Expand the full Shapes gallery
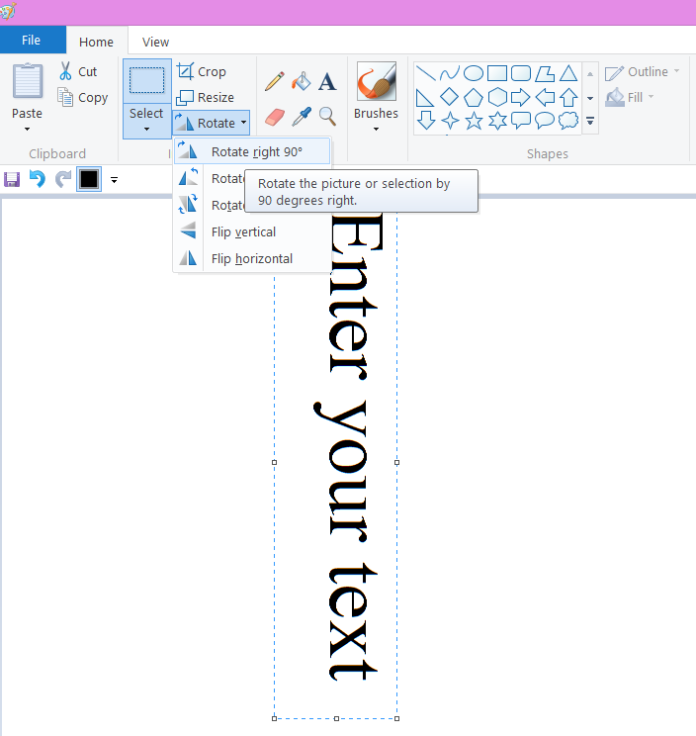This screenshot has width=696, height=736. pos(590,121)
